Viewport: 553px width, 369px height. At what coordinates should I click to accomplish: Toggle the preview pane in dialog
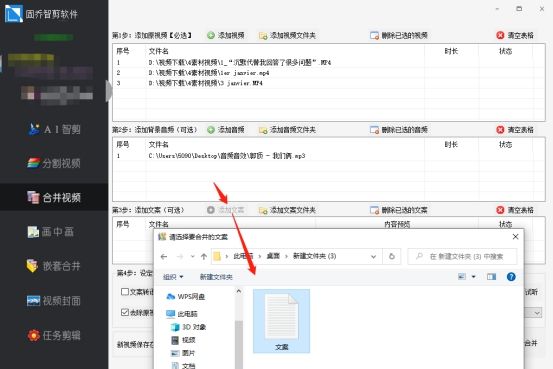491,277
